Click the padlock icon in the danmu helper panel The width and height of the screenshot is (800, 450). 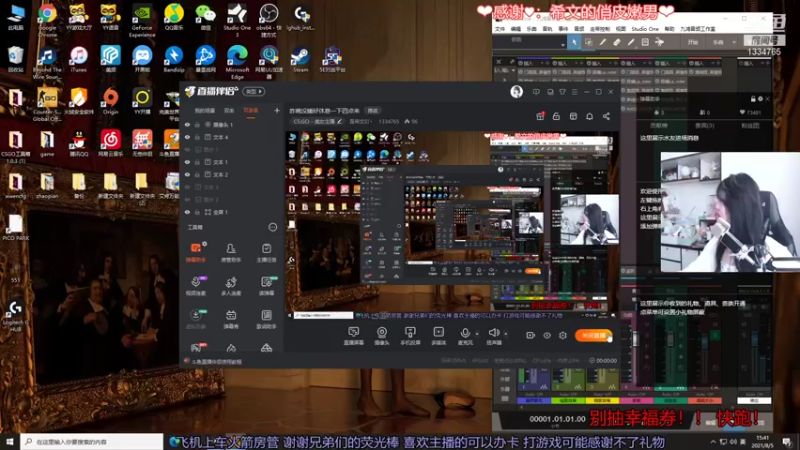(753, 98)
